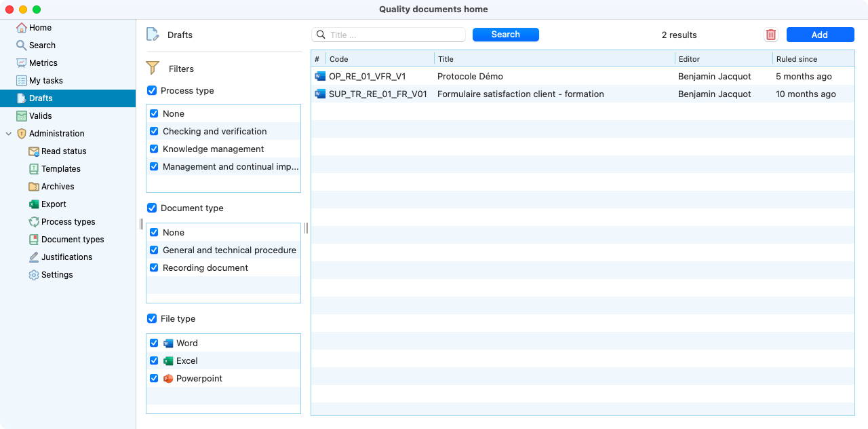Collapse the Administration tree section
The width and height of the screenshot is (868, 429).
[9, 134]
